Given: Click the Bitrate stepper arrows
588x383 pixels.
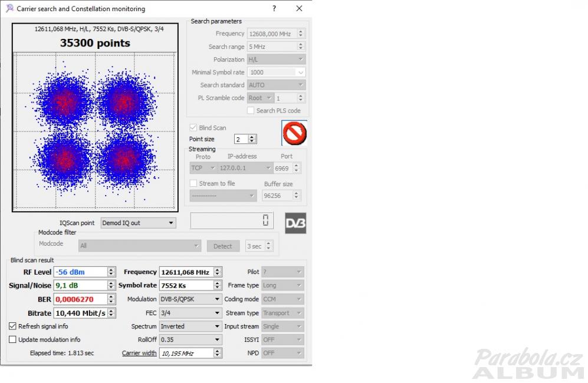Looking at the screenshot, I should pos(111,313).
